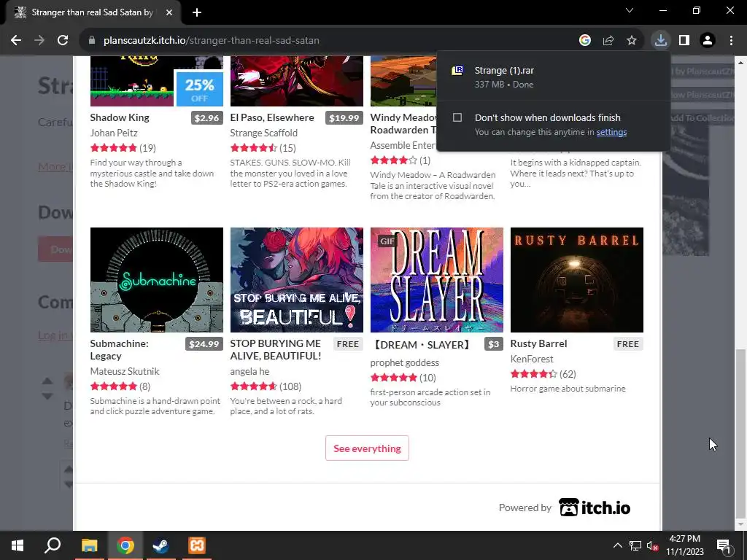747x560 pixels.
Task: Click the scrollbar up arrow
Action: click(741, 62)
